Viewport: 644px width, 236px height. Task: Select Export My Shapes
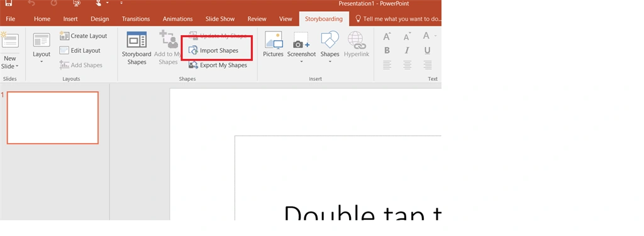(x=218, y=65)
